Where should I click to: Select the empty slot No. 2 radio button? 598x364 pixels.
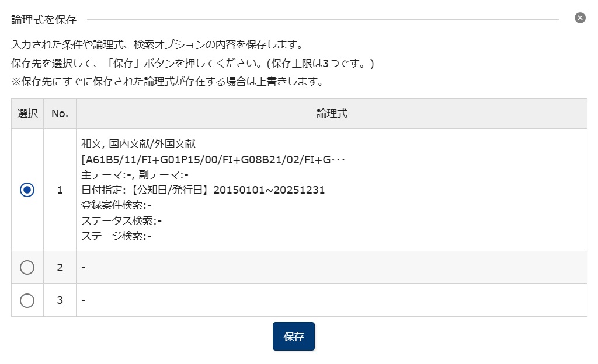[x=27, y=267]
